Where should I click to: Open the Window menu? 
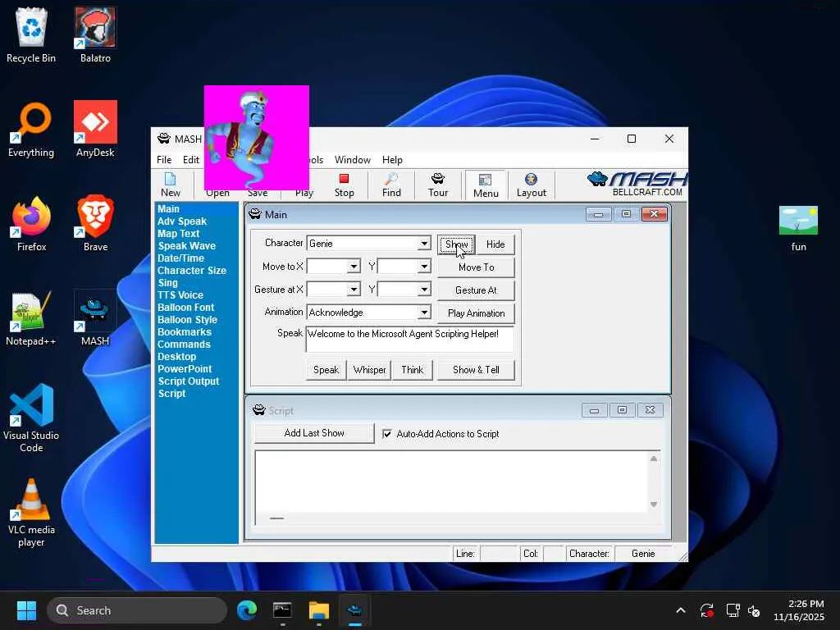tap(352, 160)
